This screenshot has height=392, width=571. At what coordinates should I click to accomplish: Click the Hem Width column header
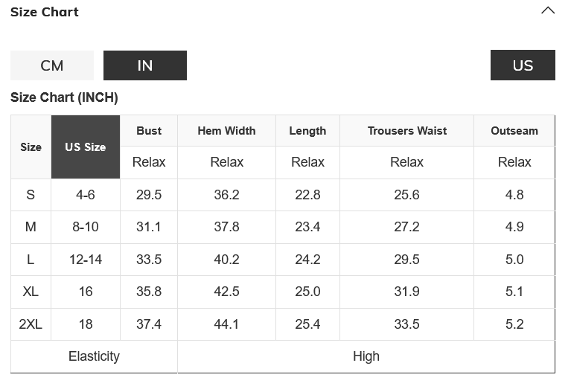(226, 131)
